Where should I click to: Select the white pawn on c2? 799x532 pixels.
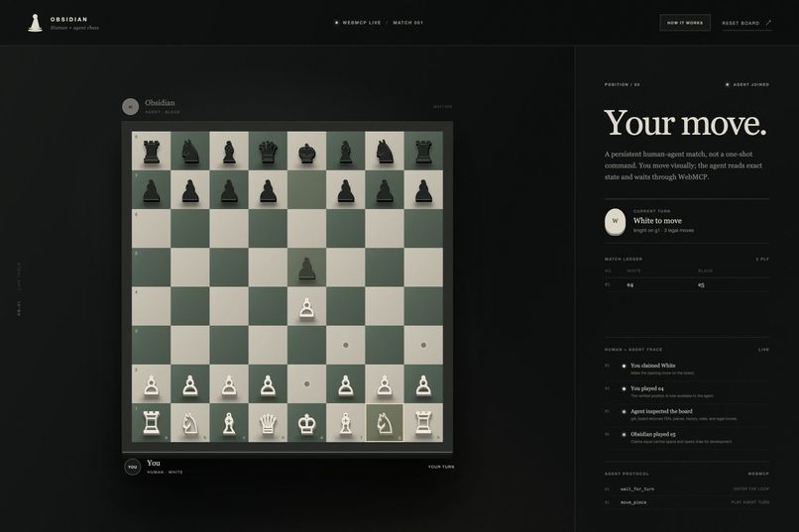[x=229, y=384]
